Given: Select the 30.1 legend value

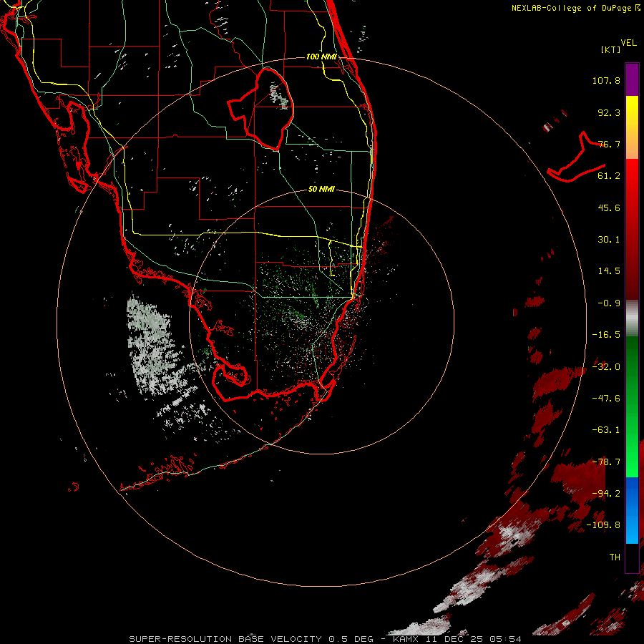Looking at the screenshot, I should tap(609, 240).
